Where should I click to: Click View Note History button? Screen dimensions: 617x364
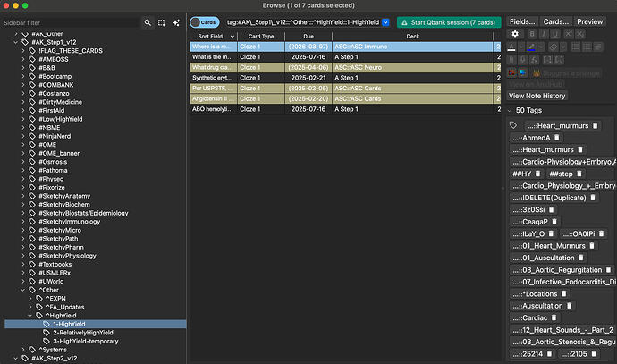click(537, 96)
